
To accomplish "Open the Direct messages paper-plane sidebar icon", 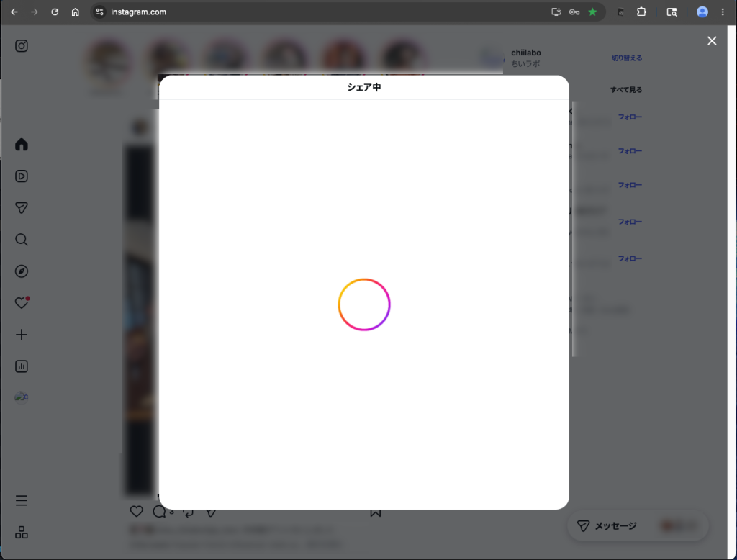I will tap(22, 208).
